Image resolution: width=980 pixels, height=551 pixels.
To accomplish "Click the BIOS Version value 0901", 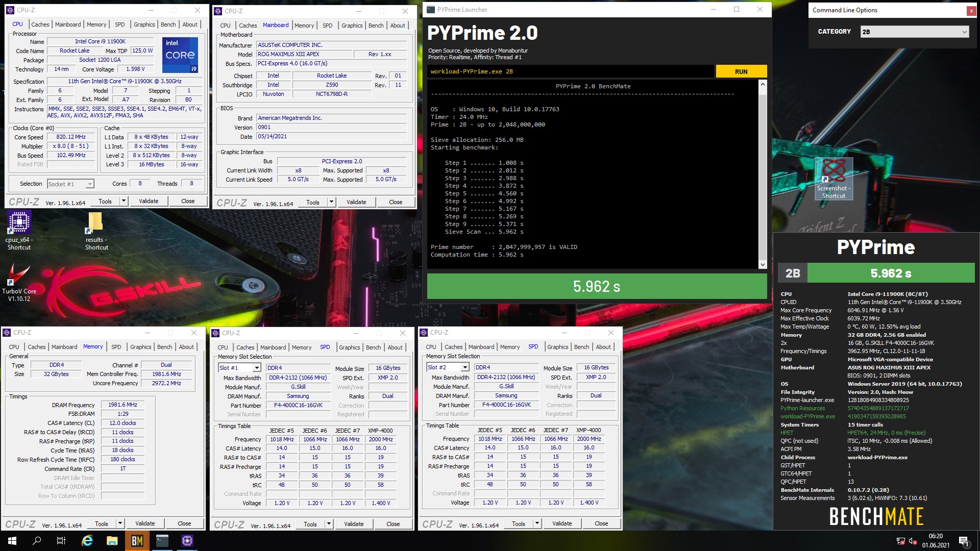I will coord(331,128).
